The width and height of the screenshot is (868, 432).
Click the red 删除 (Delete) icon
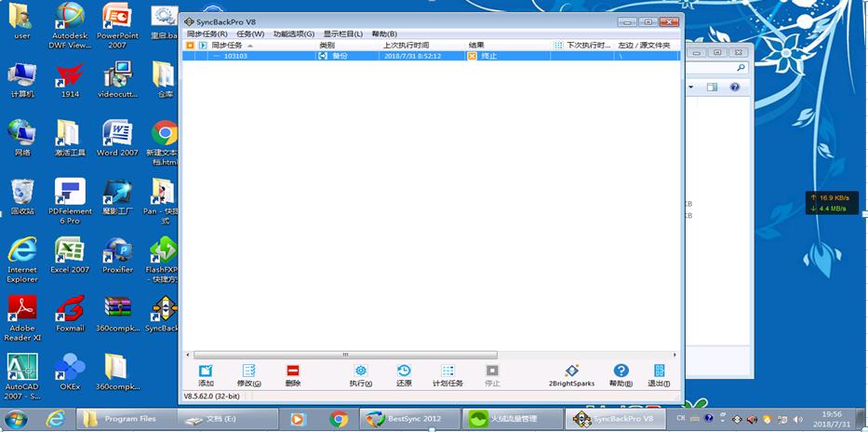click(293, 371)
